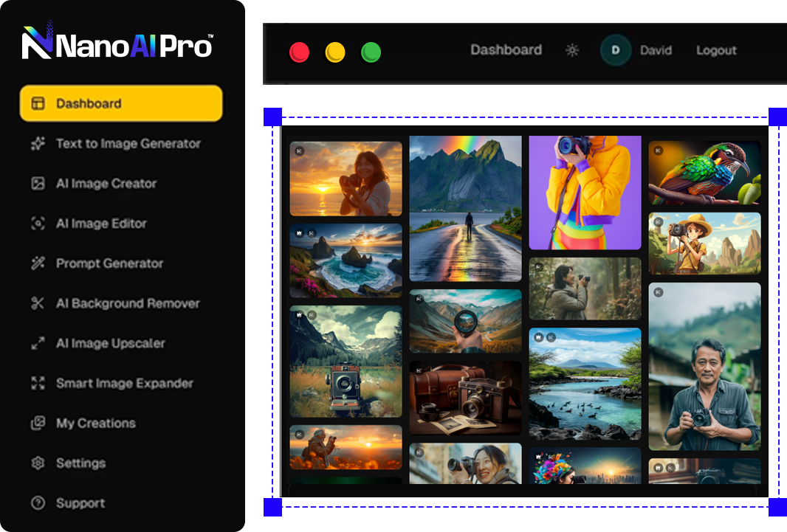Click the Text to Image Generator sparkle icon
The width and height of the screenshot is (787, 532).
point(38,144)
